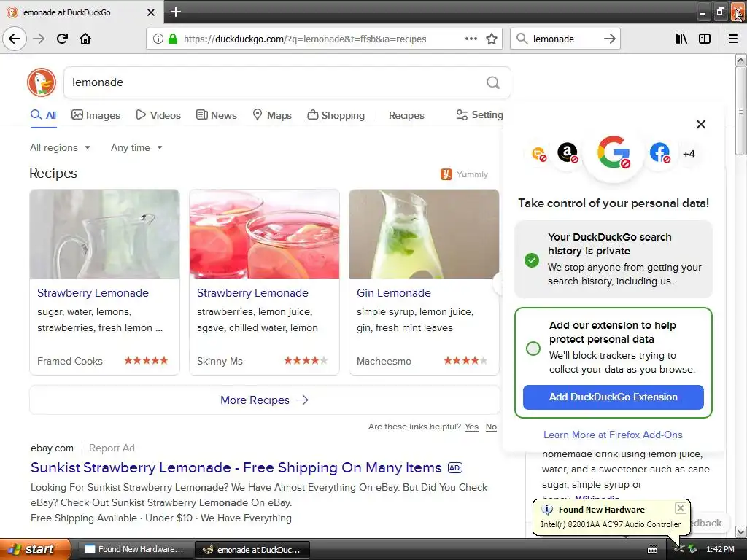Click the ebay.com ad domain text
Screen dimensions: 747x560
[52, 448]
